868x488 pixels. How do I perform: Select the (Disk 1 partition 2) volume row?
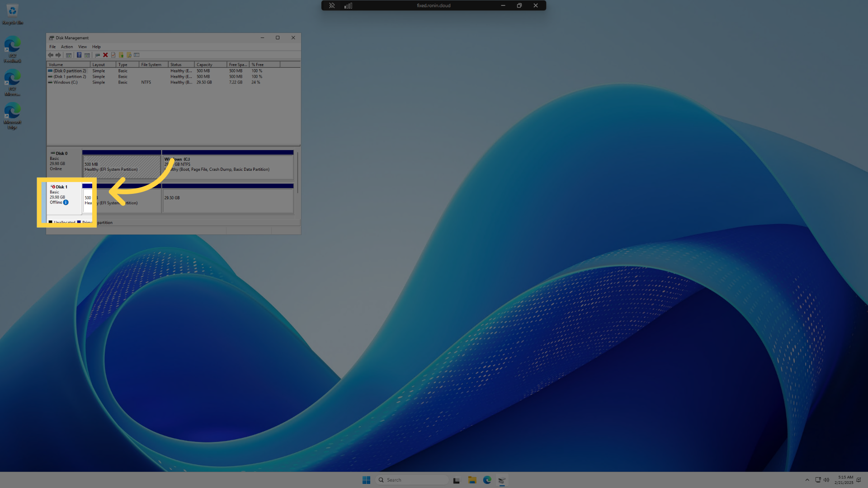tap(174, 77)
